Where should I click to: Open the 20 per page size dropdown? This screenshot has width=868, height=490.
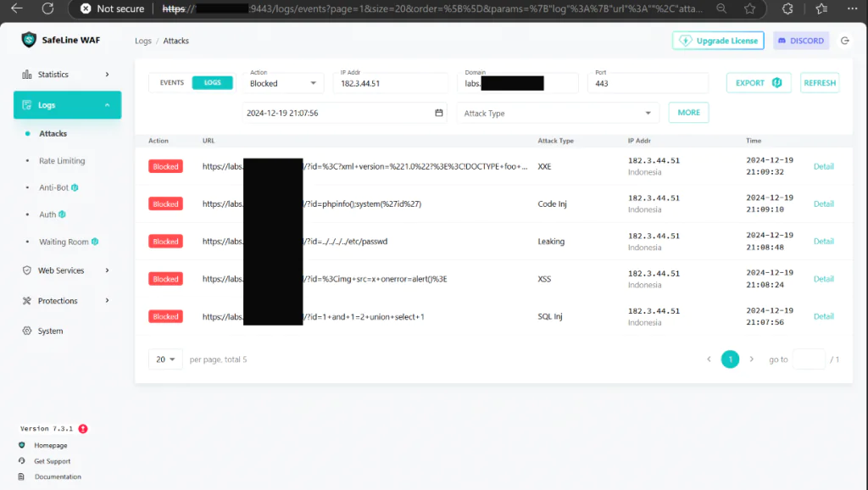tap(165, 359)
